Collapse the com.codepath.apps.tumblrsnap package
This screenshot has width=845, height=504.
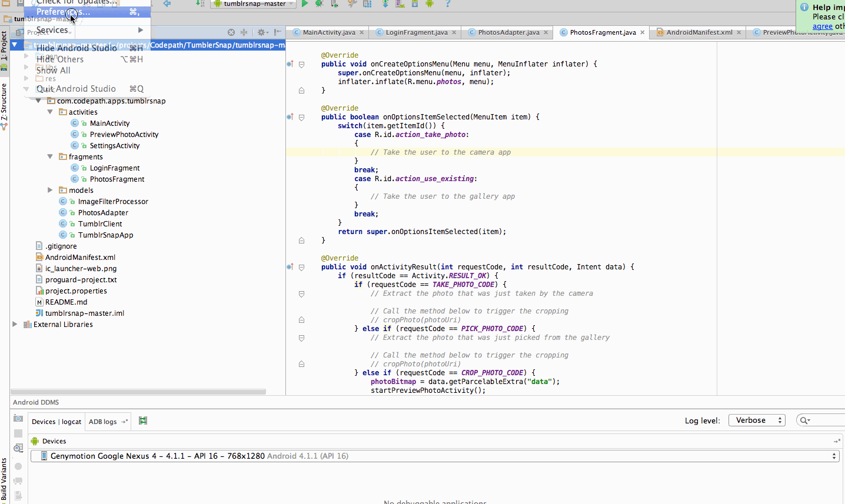[x=38, y=101]
